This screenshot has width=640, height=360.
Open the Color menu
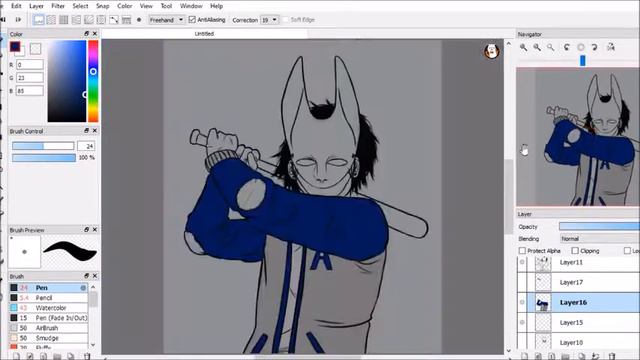[124, 6]
